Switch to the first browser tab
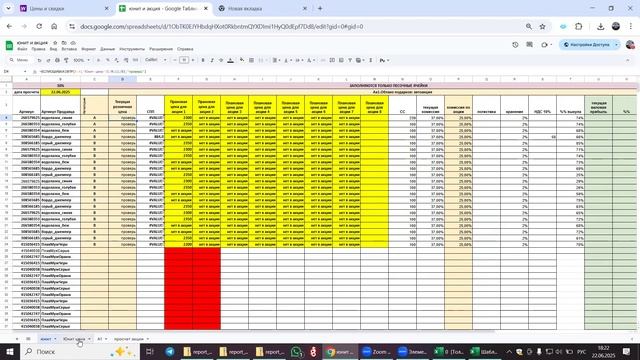 tap(63, 8)
